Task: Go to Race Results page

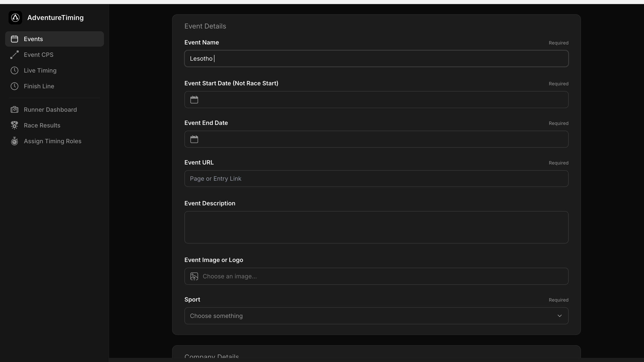Action: pos(42,125)
